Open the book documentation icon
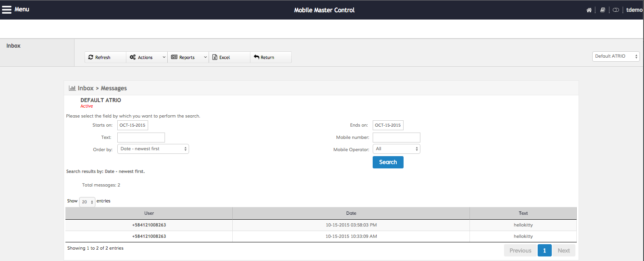Image resolution: width=644 pixels, height=261 pixels. (603, 10)
